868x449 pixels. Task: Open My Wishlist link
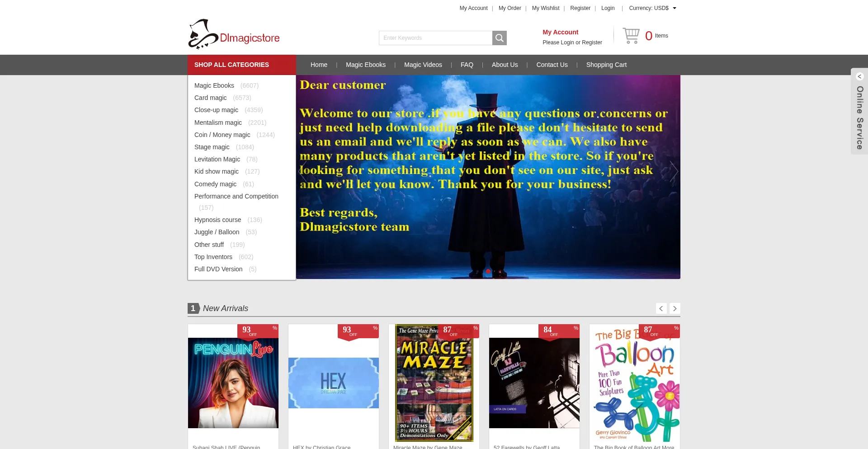pos(545,8)
